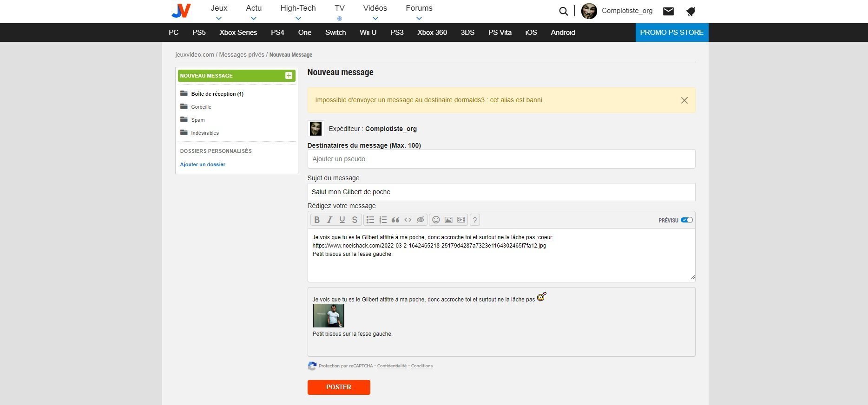Insert an image via toolbar icon
The height and width of the screenshot is (405, 868).
tap(448, 220)
